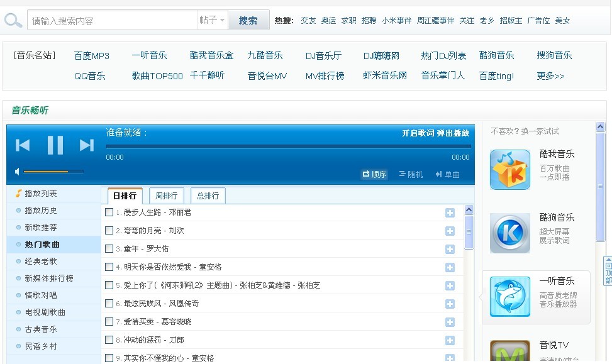Check the box for 冲动的惩罚 - 刀郎
The width and height of the screenshot is (612, 364).
pyautogui.click(x=109, y=340)
